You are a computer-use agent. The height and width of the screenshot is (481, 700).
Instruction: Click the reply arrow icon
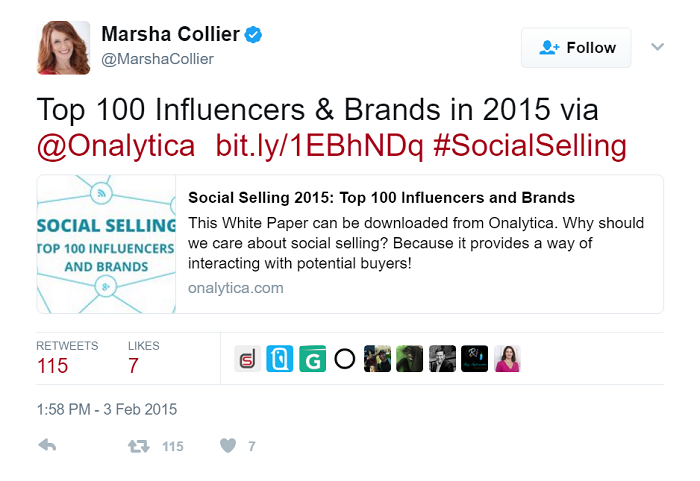[46, 446]
